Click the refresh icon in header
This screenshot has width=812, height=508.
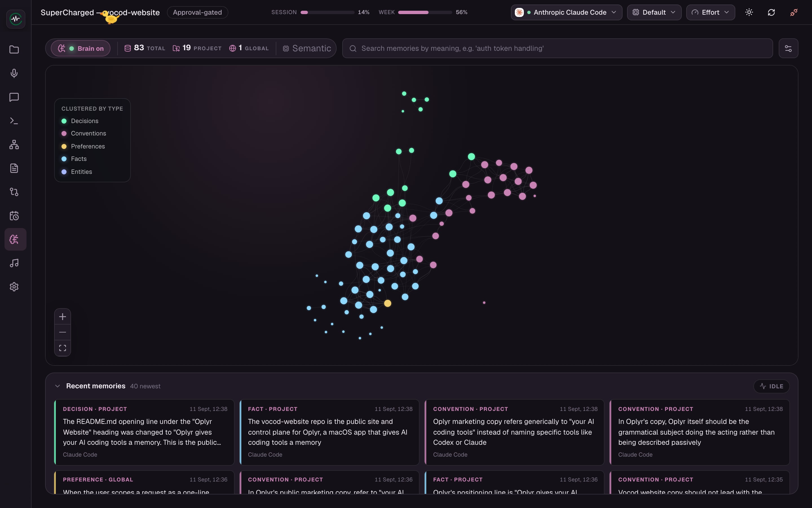(771, 12)
